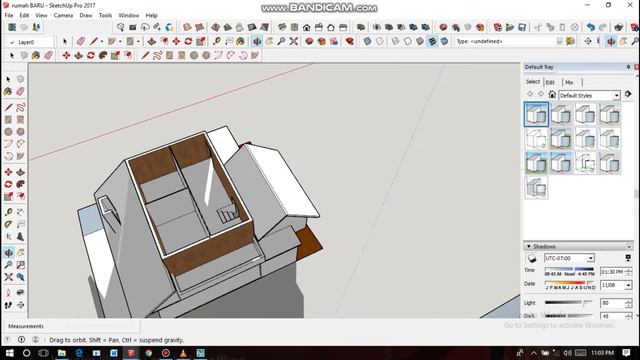Apply the Hidden Line face style
This screenshot has width=640, height=360.
tap(407, 41)
